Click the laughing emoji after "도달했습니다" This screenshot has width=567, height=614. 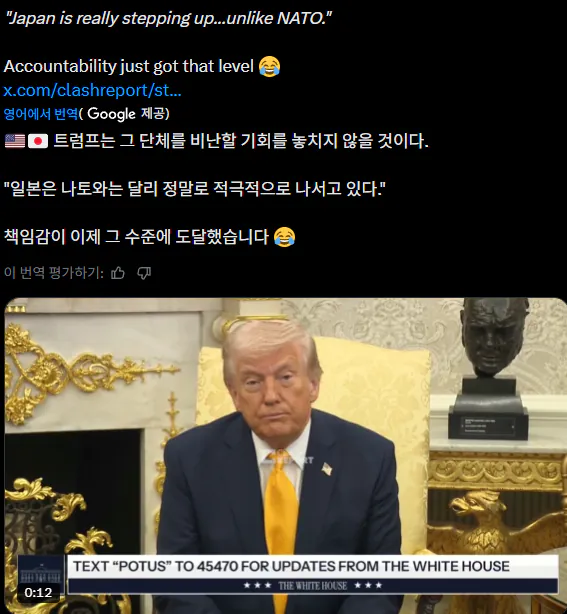pyautogui.click(x=284, y=237)
